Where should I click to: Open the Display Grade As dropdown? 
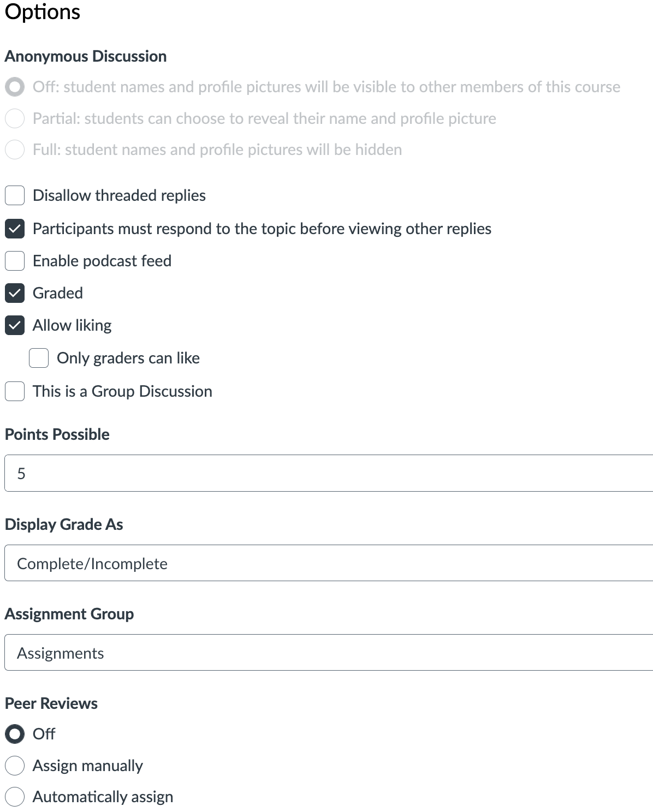coord(329,563)
